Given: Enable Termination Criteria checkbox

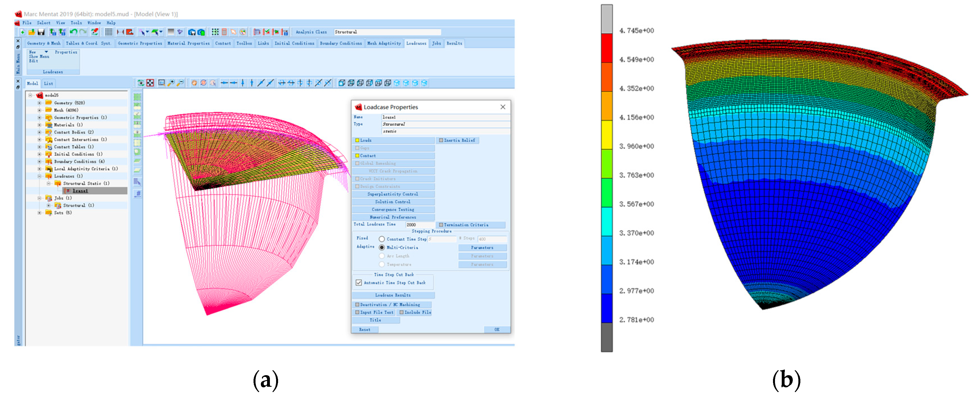Looking at the screenshot, I should click(x=441, y=225).
